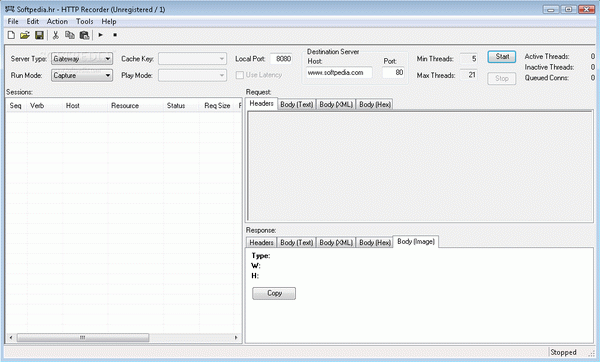Image resolution: width=600 pixels, height=362 pixels.
Task: Click the Max Threads field
Action: click(x=468, y=75)
